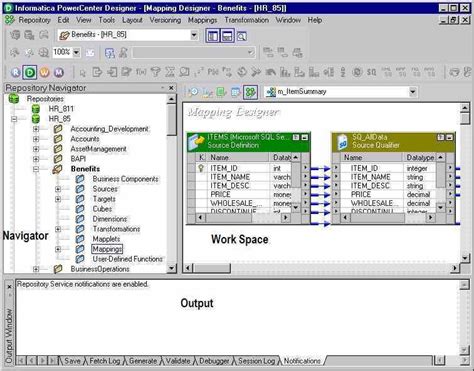Image resolution: width=474 pixels, height=371 pixels.
Task: Collapse the Benefits folder node
Action: point(36,169)
